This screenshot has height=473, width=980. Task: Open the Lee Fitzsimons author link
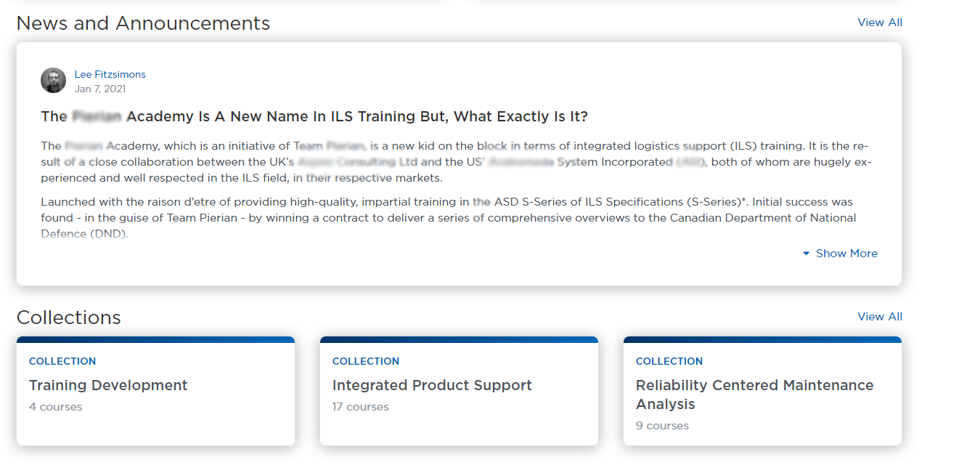[110, 74]
